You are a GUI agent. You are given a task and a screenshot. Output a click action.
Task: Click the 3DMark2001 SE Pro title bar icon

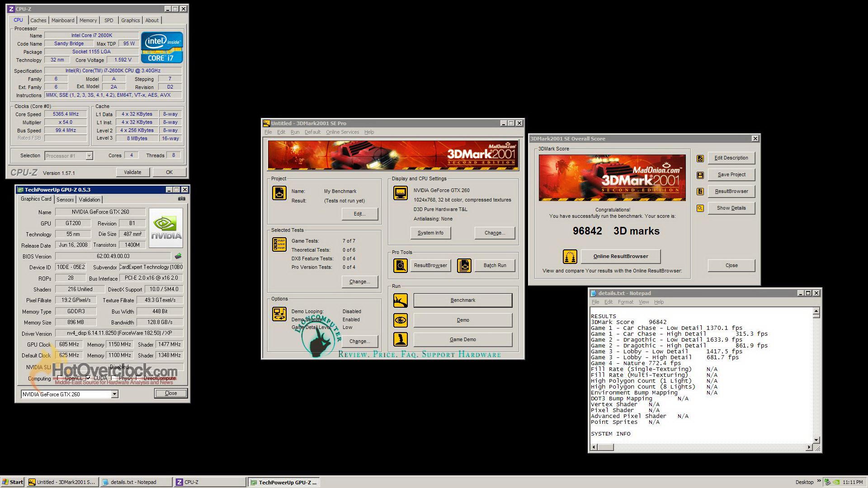pos(267,123)
